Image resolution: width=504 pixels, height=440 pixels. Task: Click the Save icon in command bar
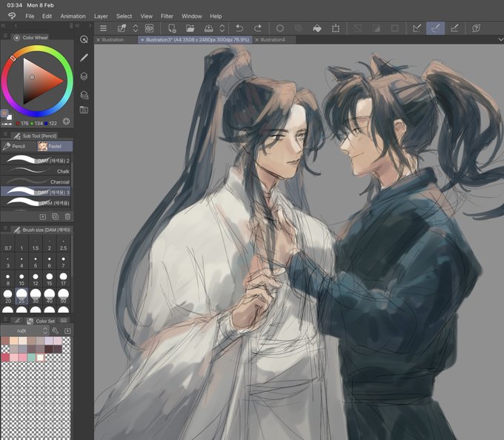(208, 28)
